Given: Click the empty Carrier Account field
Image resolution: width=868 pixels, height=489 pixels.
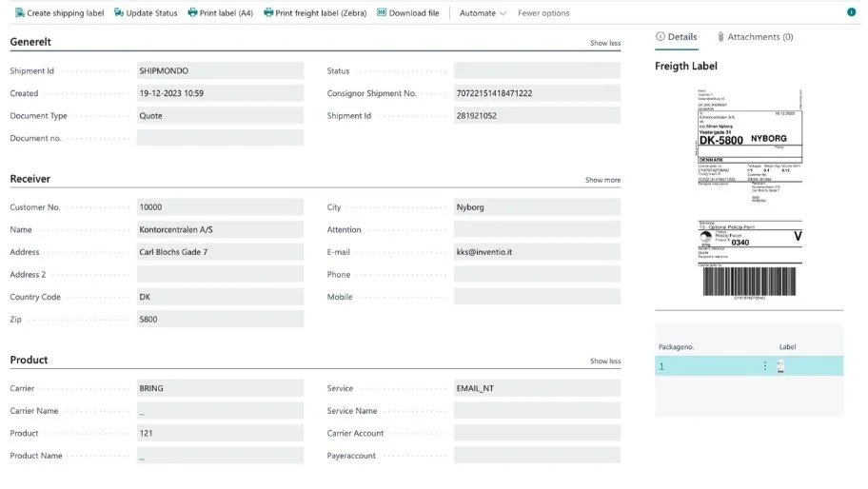Looking at the screenshot, I should (537, 433).
